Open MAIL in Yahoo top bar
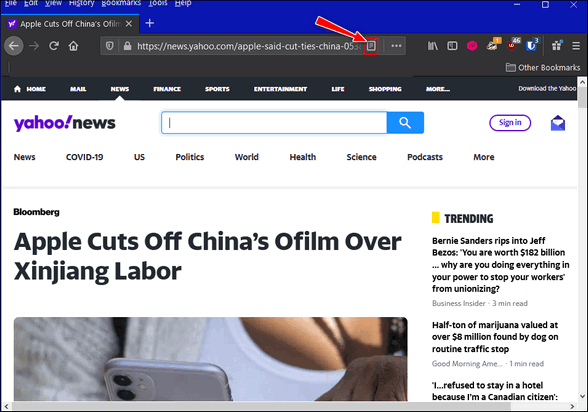 click(78, 89)
